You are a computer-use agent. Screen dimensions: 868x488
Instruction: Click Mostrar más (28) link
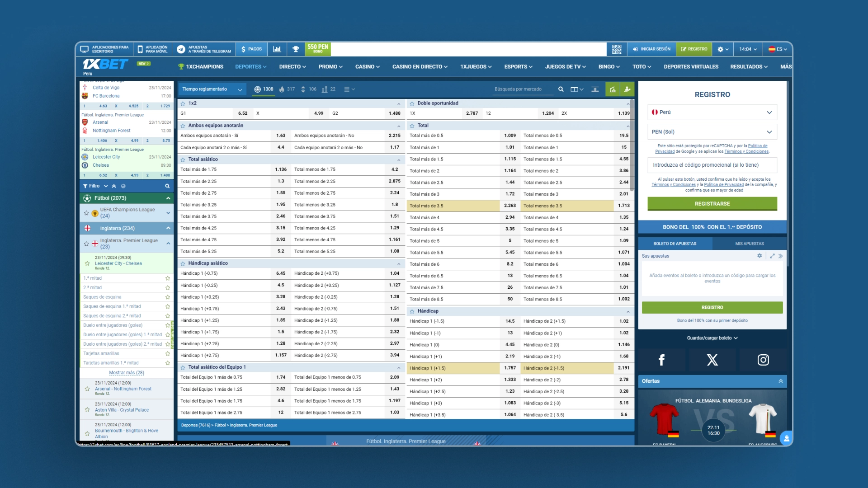coord(127,373)
